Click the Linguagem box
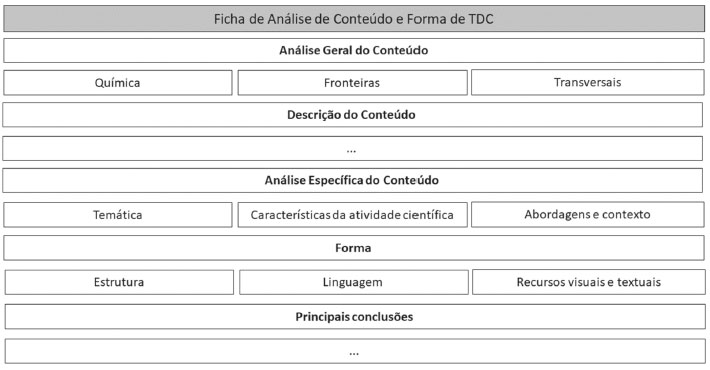Viewport: 710px width, 370px height. 354,282
